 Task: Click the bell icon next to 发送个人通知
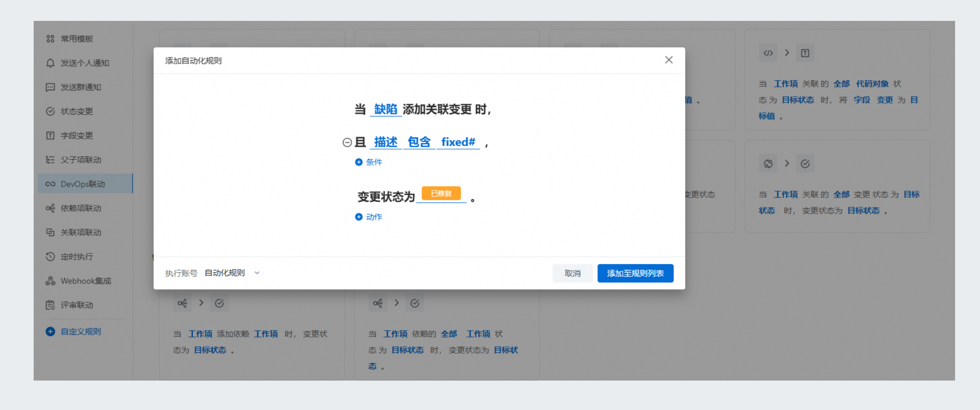click(50, 63)
